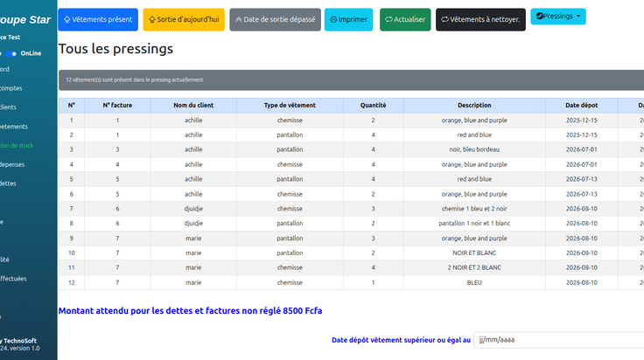Viewport: 644px width, 360px height.
Task: Open the depenses sidebar menu item
Action: 12,164
